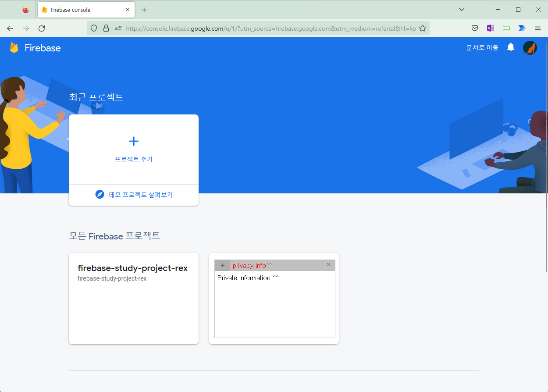Image resolution: width=548 pixels, height=392 pixels.
Task: Open 데모 프로젝트 살펴보기 link
Action: [x=141, y=195]
